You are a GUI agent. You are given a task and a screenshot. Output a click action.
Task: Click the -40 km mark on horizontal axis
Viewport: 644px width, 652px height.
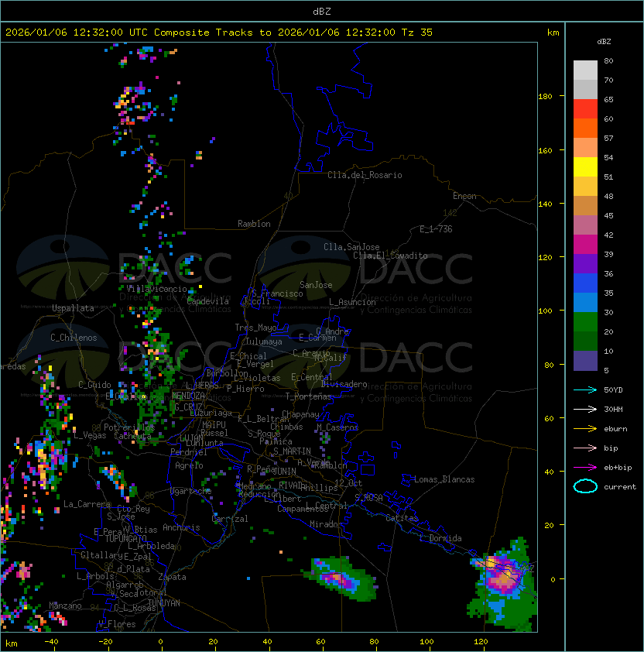(x=52, y=642)
